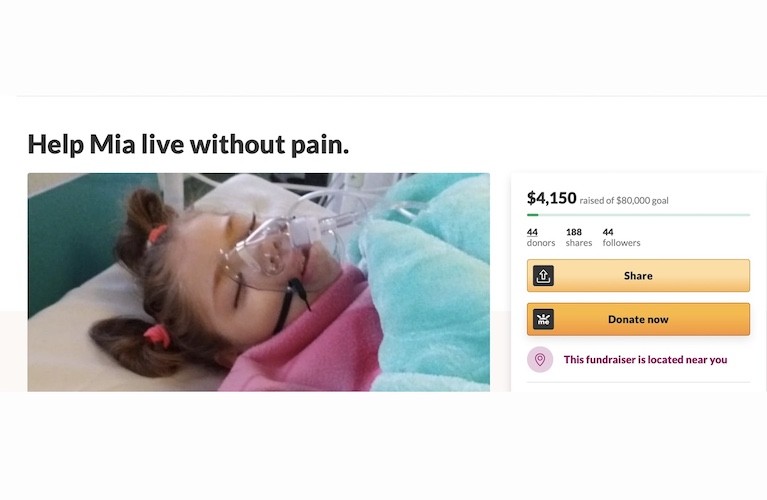This screenshot has width=767, height=500.
Task: Open the campaign photo of Mia
Action: point(258,282)
